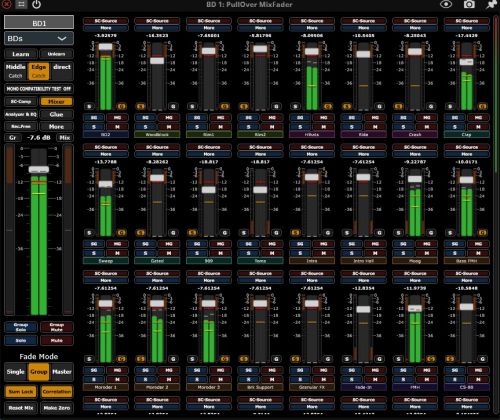Expand the More button above the Sweep channel
The image size is (500, 420).
point(106,154)
